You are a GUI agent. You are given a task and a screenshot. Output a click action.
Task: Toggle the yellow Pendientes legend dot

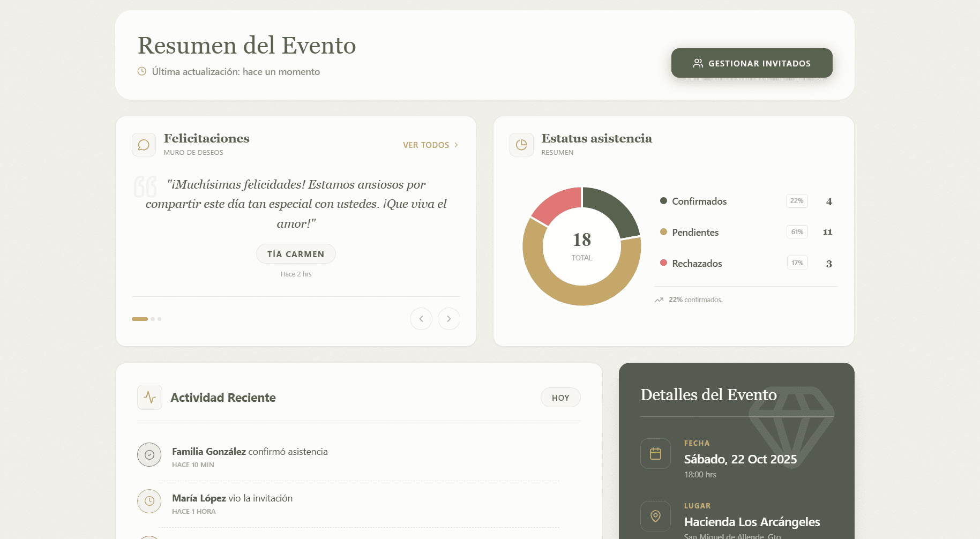664,232
